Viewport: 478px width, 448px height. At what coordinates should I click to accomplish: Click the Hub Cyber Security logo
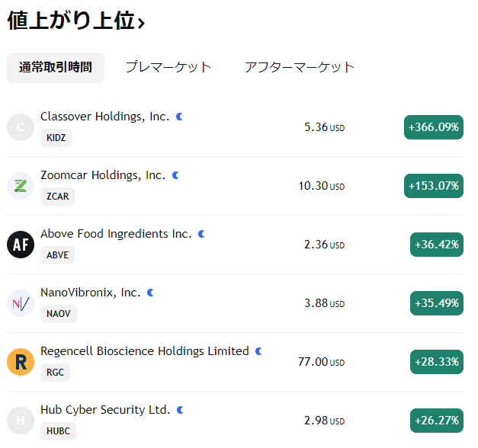21,421
